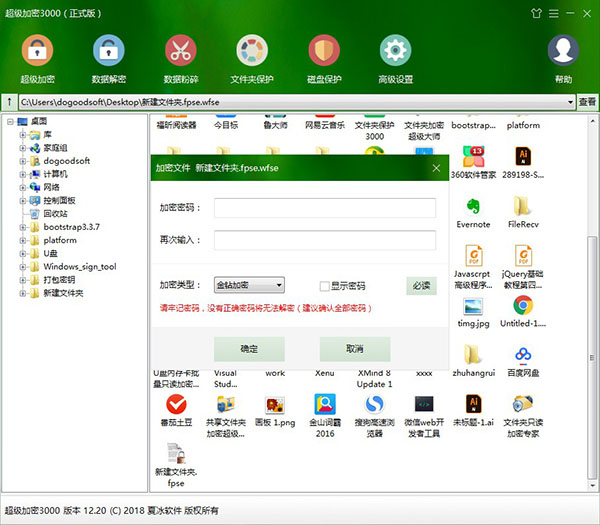The width and height of the screenshot is (600, 525).
Task: Select the 360软件管家 icon
Action: pos(473,163)
